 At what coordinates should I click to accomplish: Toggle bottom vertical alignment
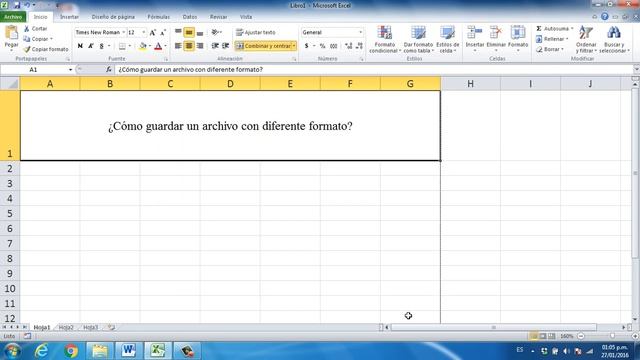[x=200, y=32]
